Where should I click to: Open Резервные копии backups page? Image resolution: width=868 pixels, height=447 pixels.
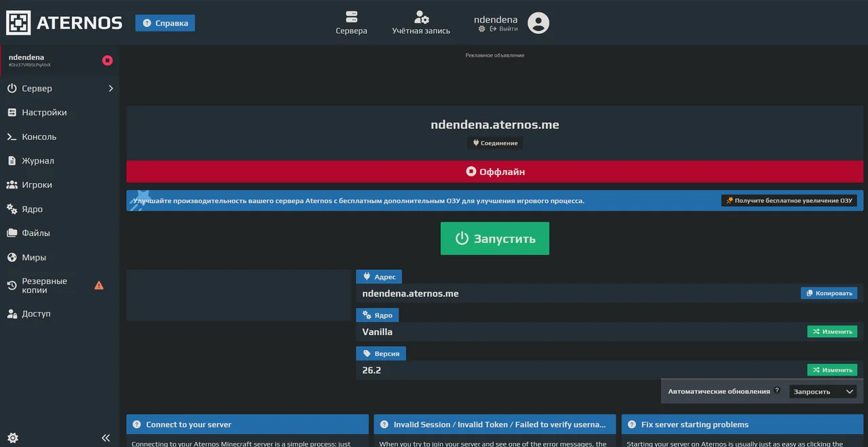tap(60, 286)
